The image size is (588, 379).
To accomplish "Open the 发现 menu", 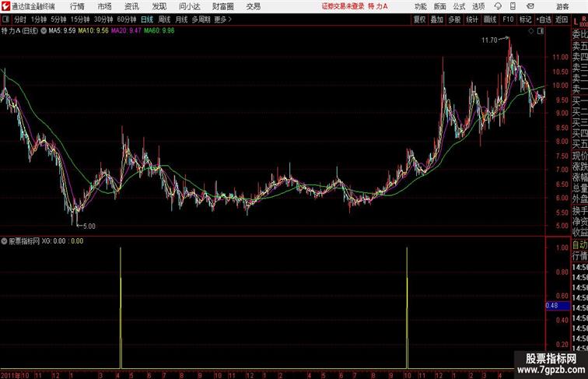I will coord(159,6).
